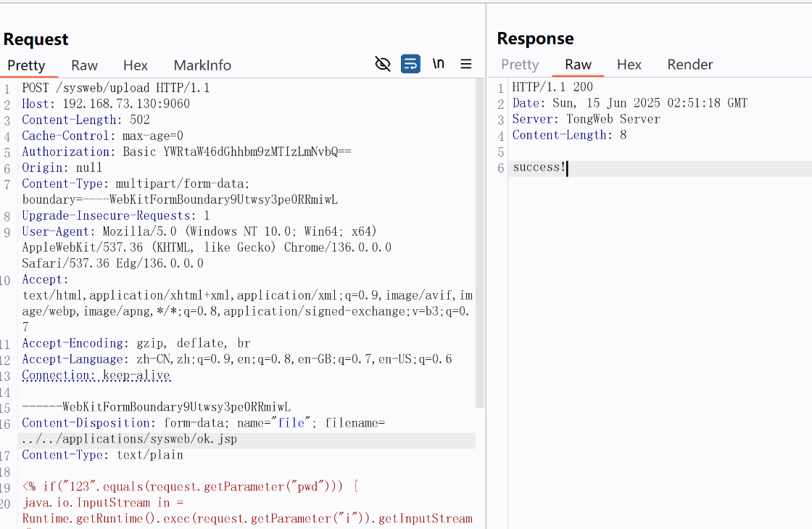
Task: Toggle the line wrap button in Request toolbar
Action: pyautogui.click(x=410, y=65)
